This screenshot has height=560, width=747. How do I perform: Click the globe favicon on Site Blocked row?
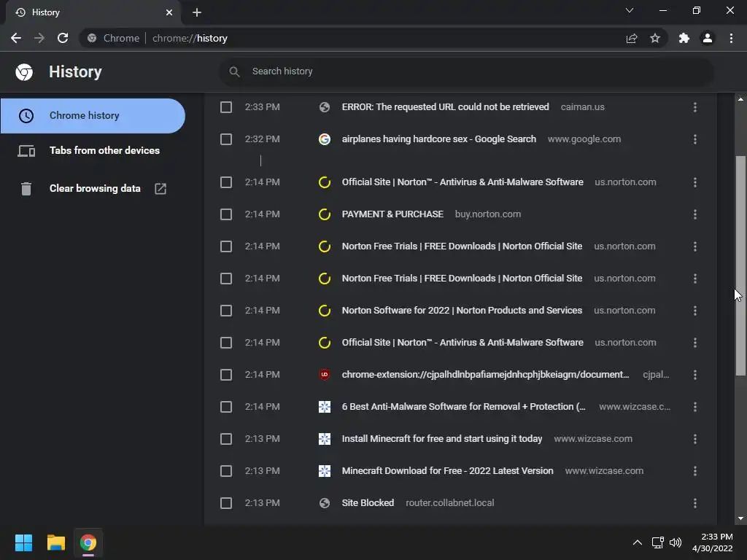pos(325,503)
